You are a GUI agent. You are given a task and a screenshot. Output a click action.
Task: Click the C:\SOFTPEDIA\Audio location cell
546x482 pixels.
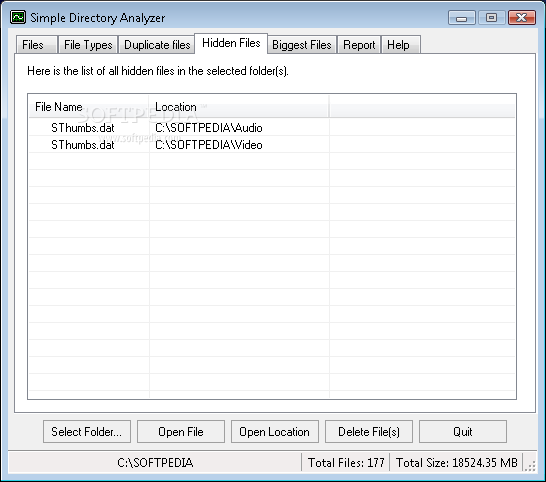[209, 128]
